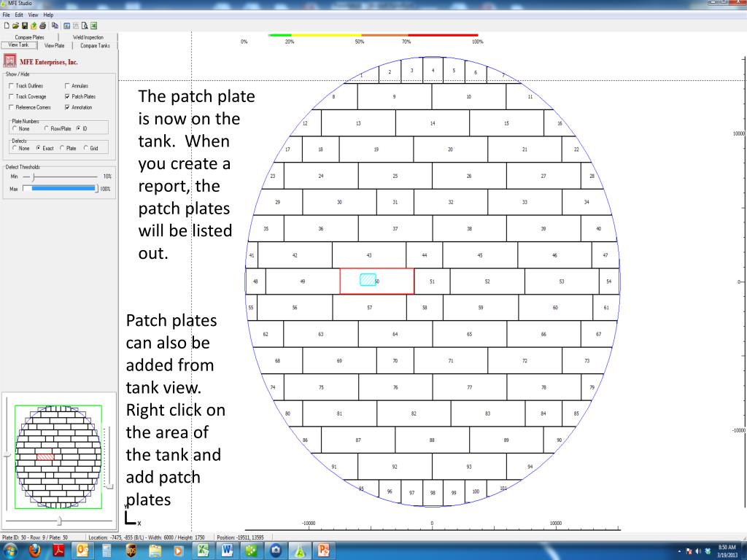Uncheck the Annotation checkbox
Image resolution: width=747 pixels, height=560 pixels.
67,107
